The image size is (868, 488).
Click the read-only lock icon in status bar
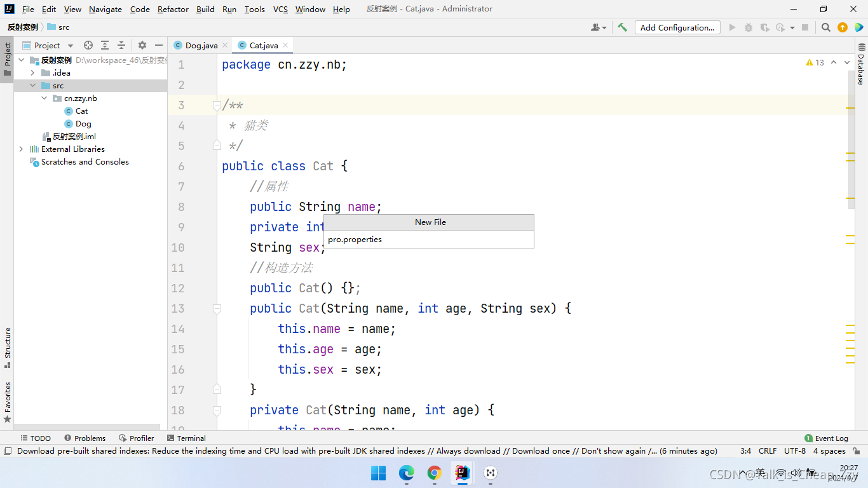[857, 451]
